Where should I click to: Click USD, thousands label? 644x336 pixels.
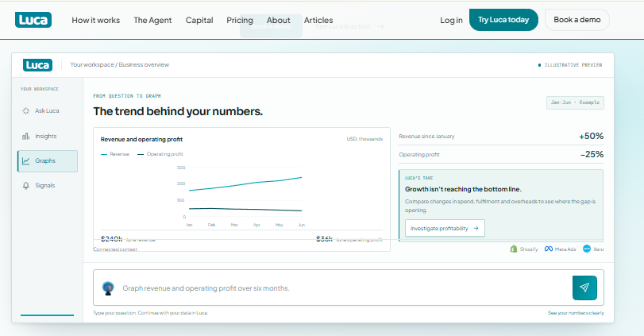point(364,139)
